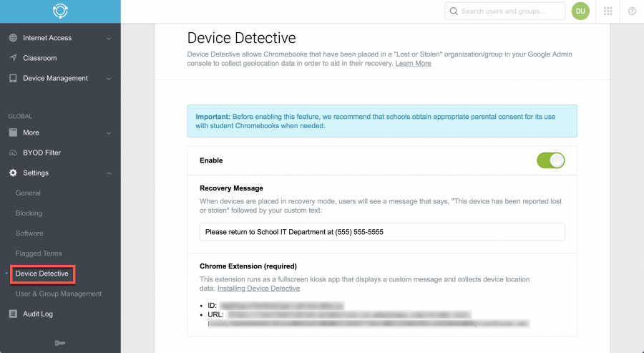This screenshot has height=353, width=644.
Task: Open the Audit Log page
Action: click(x=38, y=314)
